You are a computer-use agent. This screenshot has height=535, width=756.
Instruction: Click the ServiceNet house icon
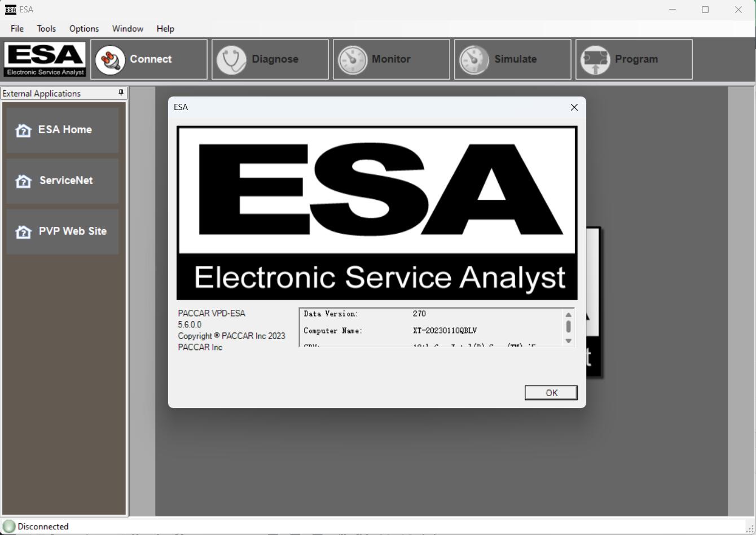pos(23,181)
